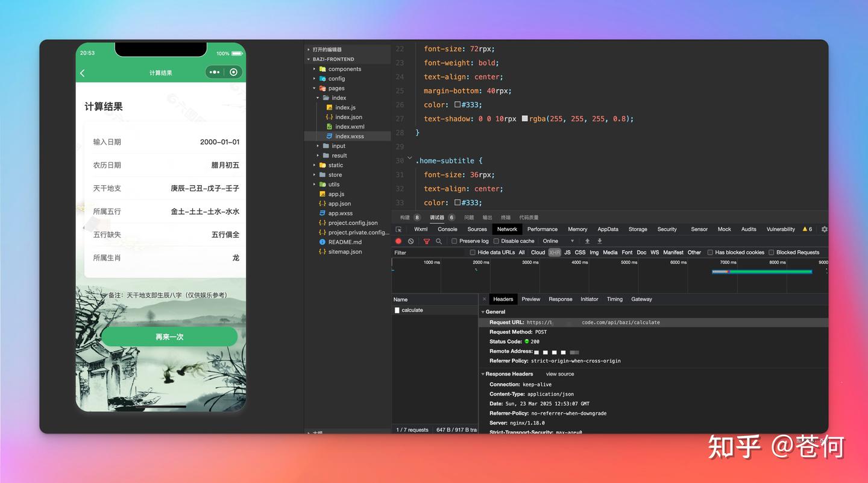Select the element inspector picker icon
The width and height of the screenshot is (868, 483).
point(398,229)
